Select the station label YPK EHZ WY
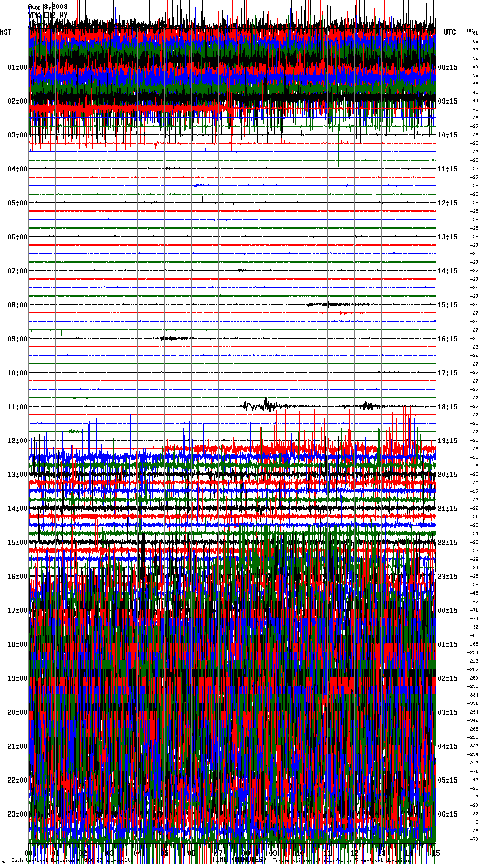Image resolution: width=481 pixels, height=868 pixels. 48,15
